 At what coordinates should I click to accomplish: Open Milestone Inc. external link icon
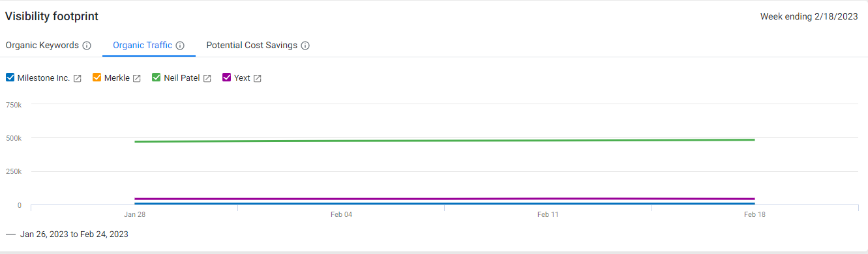[x=78, y=78]
